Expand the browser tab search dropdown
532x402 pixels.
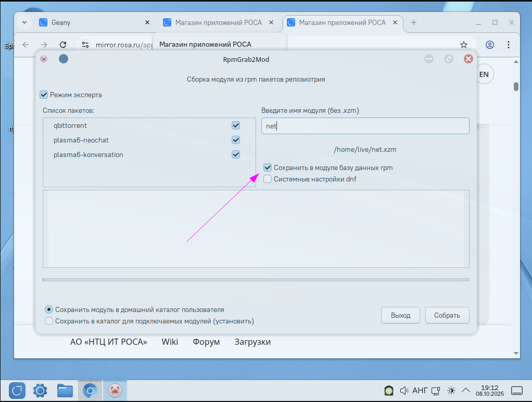[x=24, y=23]
